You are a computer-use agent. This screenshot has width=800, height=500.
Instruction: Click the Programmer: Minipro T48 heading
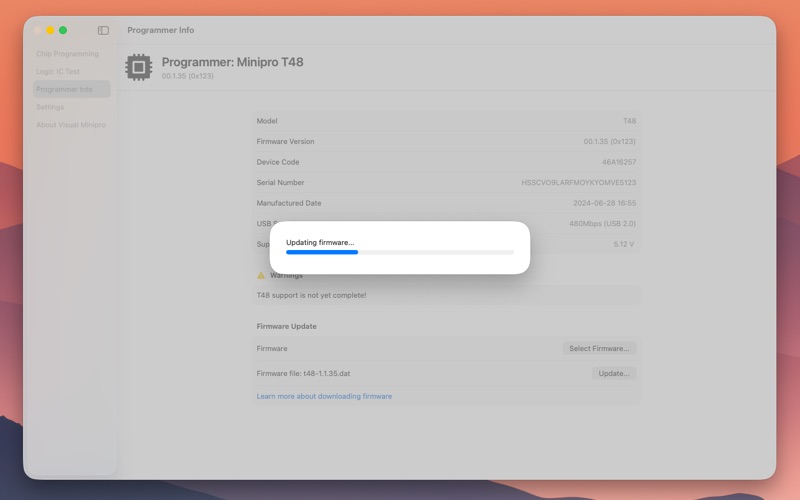click(233, 62)
